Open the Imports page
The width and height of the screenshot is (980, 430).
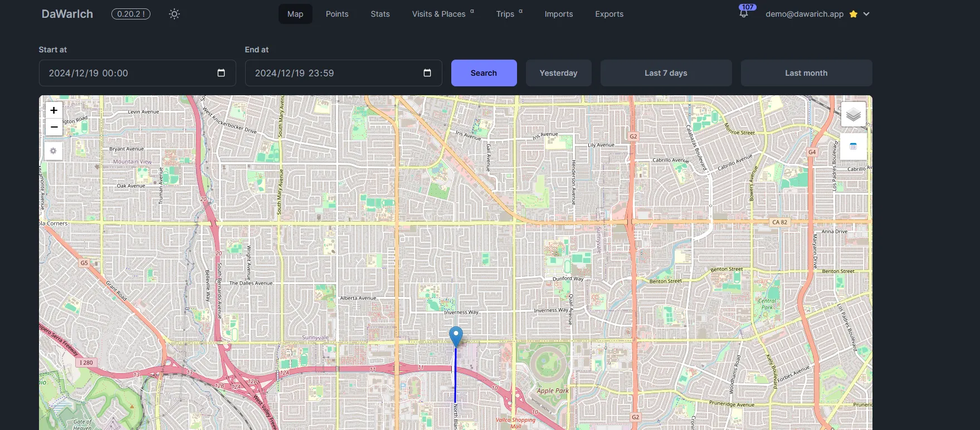pyautogui.click(x=558, y=14)
